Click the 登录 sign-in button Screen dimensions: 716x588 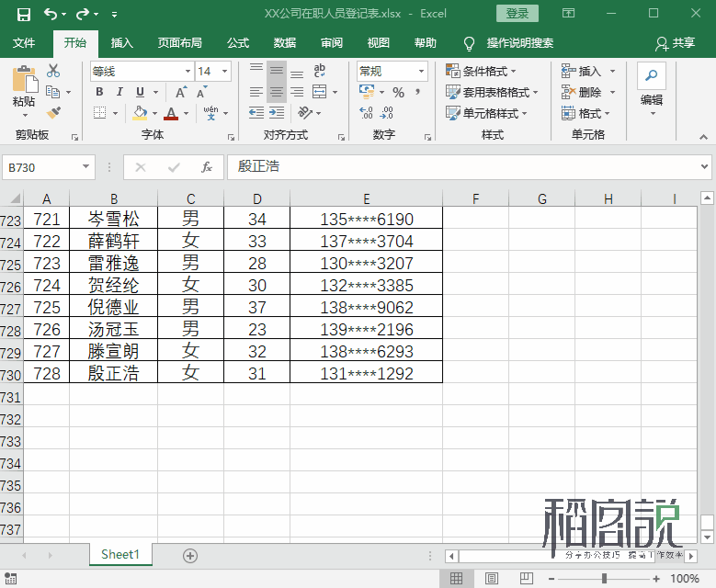[517, 14]
